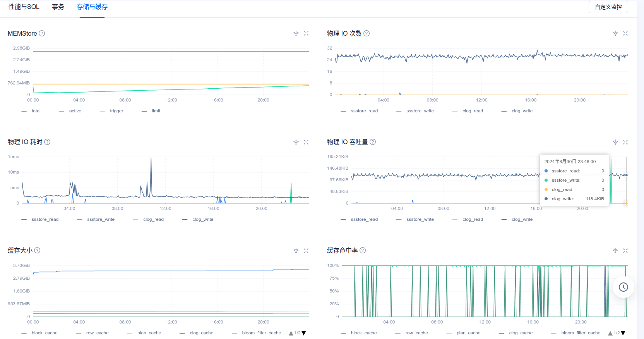Screen dimensions: 644x339
Task: Click the blue block_cache line in 缓存大小 chart
Action: click(170, 271)
